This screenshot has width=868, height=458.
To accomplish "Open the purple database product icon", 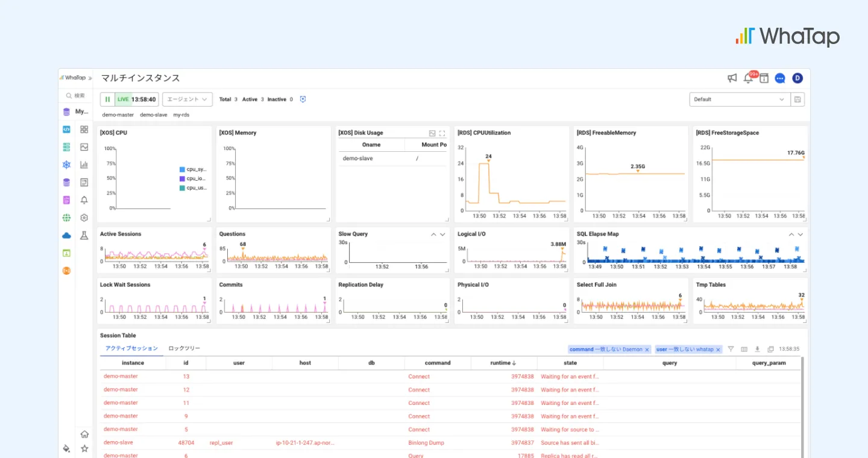I will pyautogui.click(x=66, y=182).
